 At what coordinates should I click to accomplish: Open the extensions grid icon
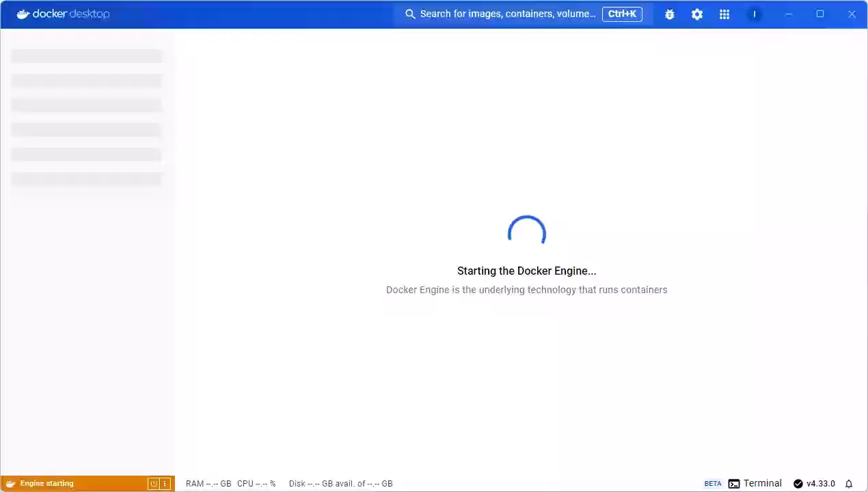(x=724, y=14)
